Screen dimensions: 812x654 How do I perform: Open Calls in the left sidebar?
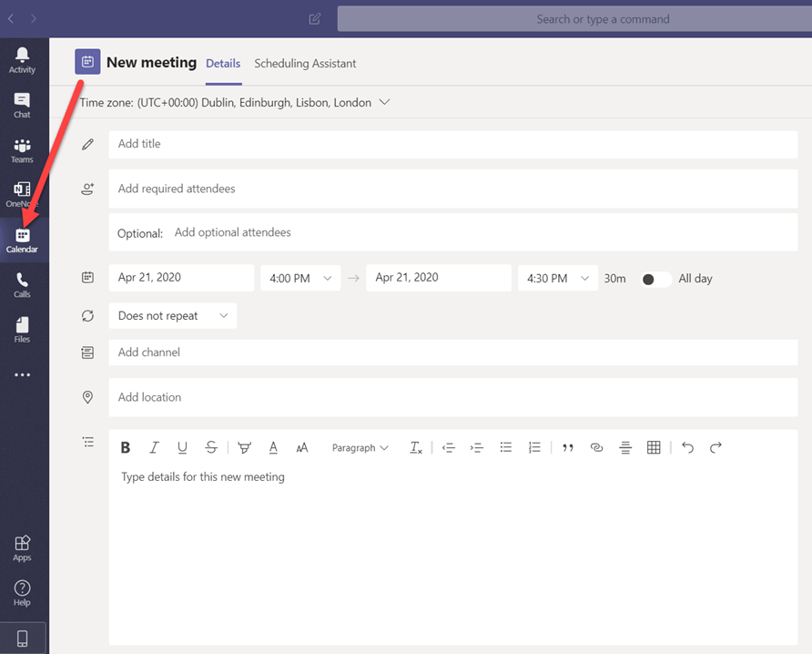[22, 285]
